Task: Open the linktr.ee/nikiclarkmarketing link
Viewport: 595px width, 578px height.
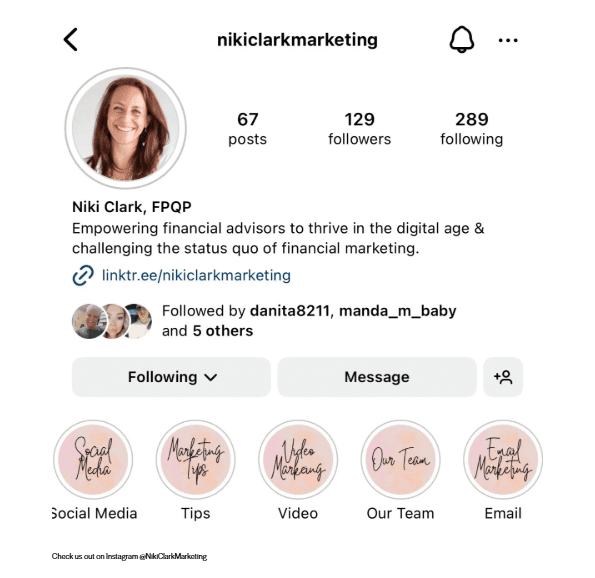Action: pos(196,275)
